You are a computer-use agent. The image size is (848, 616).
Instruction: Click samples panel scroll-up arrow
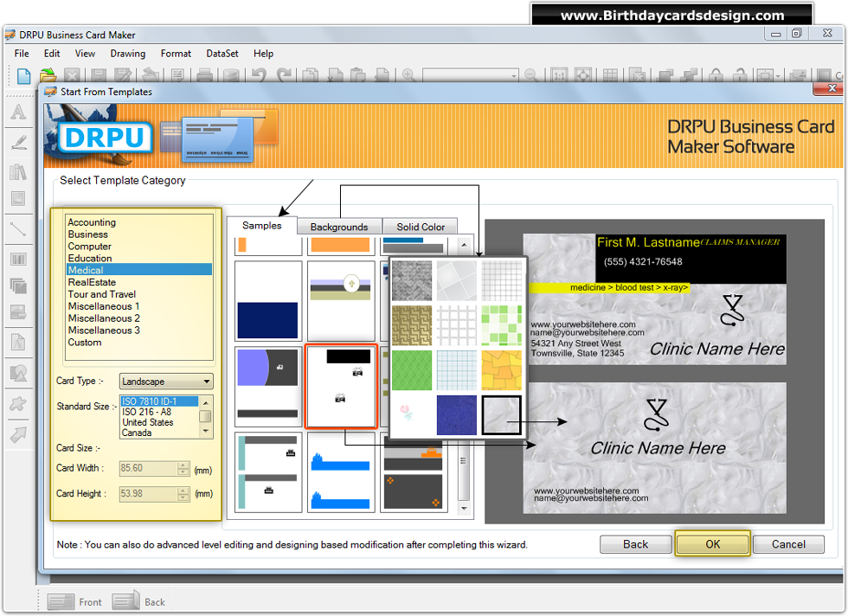(x=464, y=245)
